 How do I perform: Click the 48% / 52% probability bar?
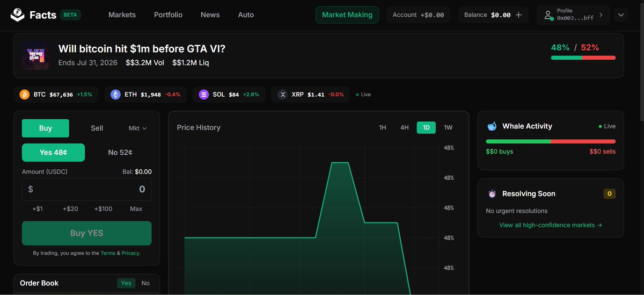tap(583, 57)
